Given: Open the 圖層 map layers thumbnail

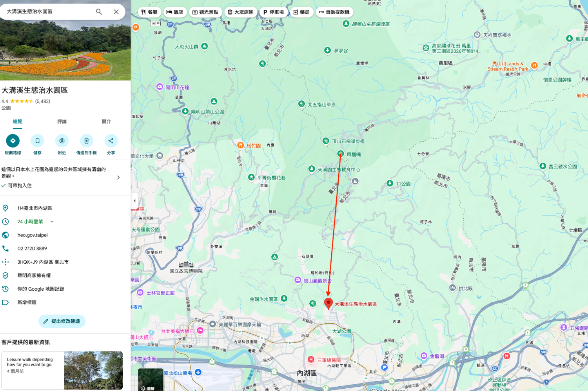Looking at the screenshot, I should click(x=151, y=380).
